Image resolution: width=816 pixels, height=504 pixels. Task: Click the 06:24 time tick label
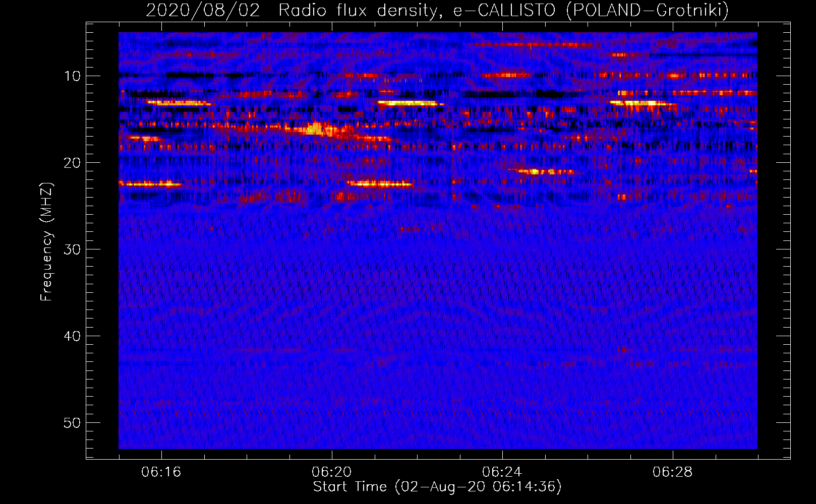tap(502, 472)
